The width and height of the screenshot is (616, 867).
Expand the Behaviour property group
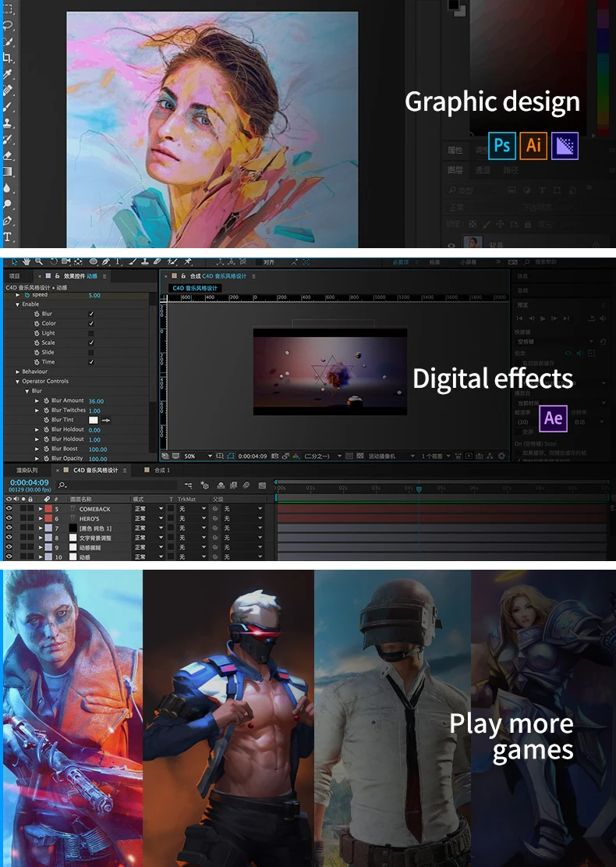[18, 371]
